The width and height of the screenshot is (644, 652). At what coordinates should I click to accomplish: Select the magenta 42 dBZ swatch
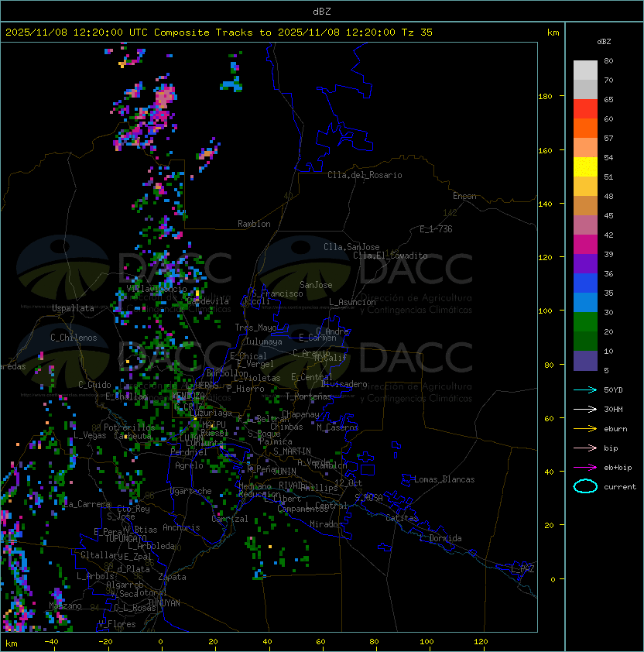pyautogui.click(x=585, y=245)
